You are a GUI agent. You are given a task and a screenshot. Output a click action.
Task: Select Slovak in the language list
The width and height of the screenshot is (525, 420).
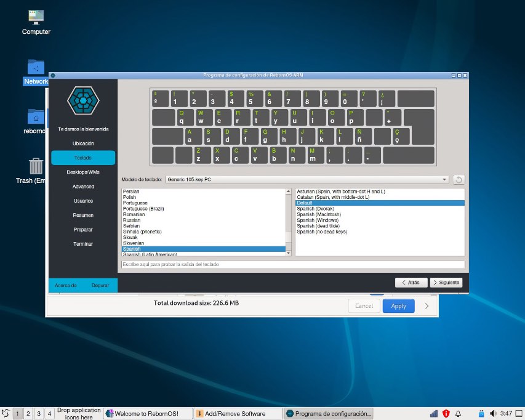[204, 238]
